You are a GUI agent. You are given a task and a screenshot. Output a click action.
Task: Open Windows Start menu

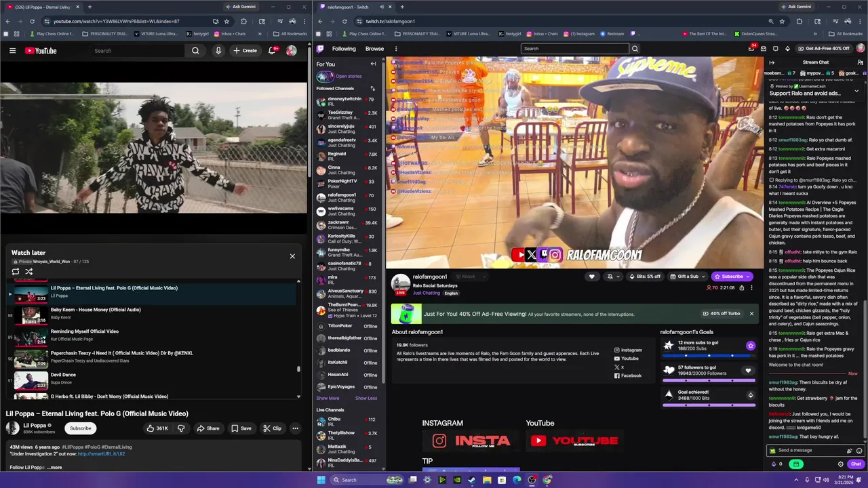coord(321,480)
